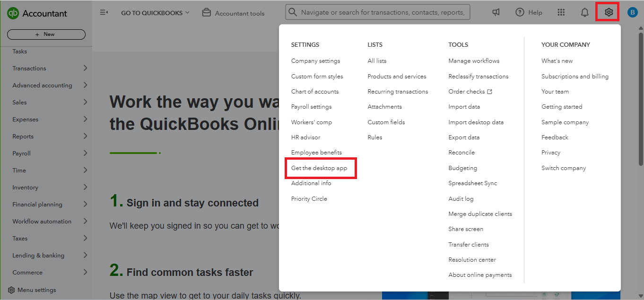This screenshot has height=300, width=644.
Task: Open Company settings
Action: (x=315, y=61)
